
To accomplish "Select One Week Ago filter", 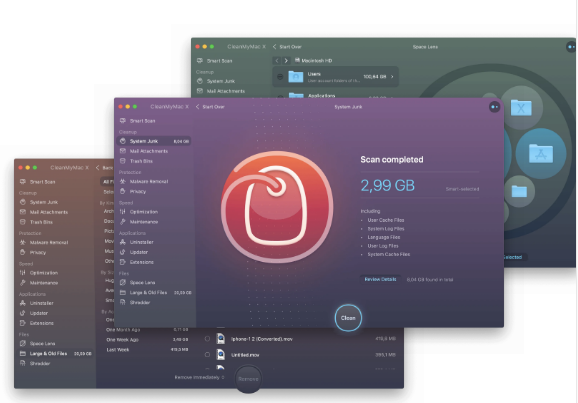I will coord(147,340).
